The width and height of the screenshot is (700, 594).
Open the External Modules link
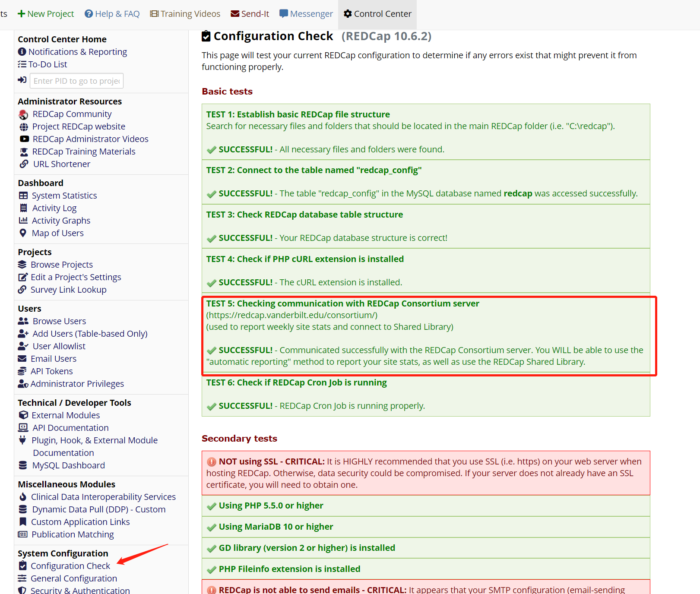pos(66,415)
